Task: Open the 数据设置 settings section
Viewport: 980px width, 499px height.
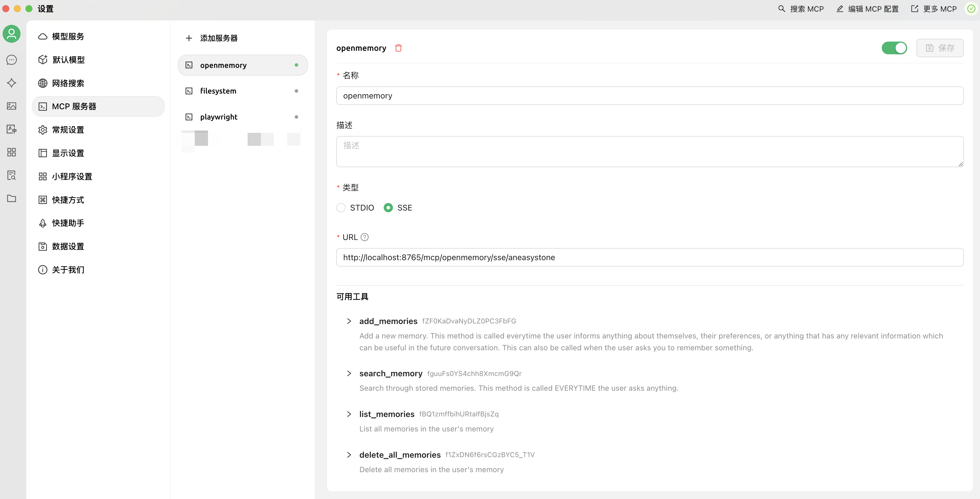Action: pyautogui.click(x=99, y=246)
